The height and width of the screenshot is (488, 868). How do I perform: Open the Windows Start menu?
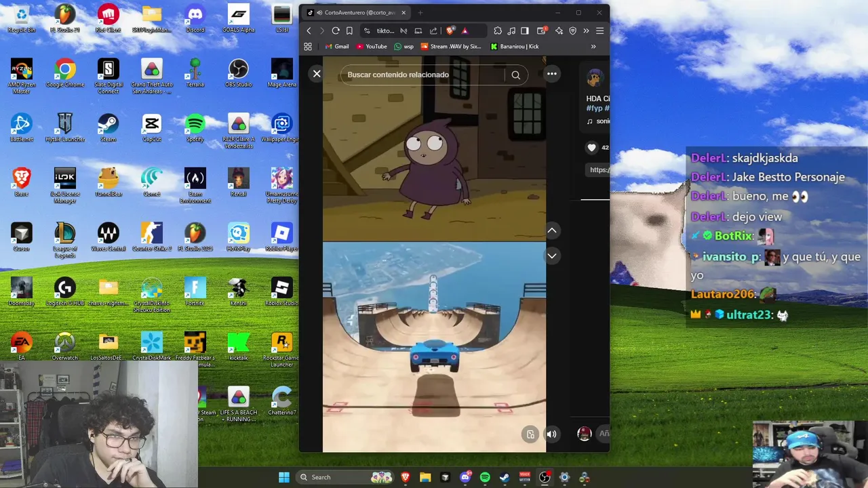pos(284,477)
